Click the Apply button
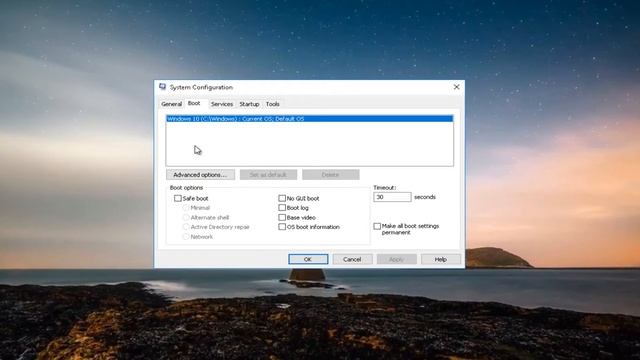Image resolution: width=640 pixels, height=360 pixels. coord(396,259)
